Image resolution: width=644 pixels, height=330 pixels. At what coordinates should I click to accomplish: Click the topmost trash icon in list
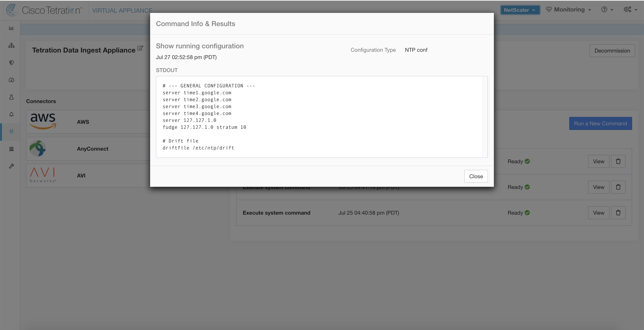click(x=618, y=162)
